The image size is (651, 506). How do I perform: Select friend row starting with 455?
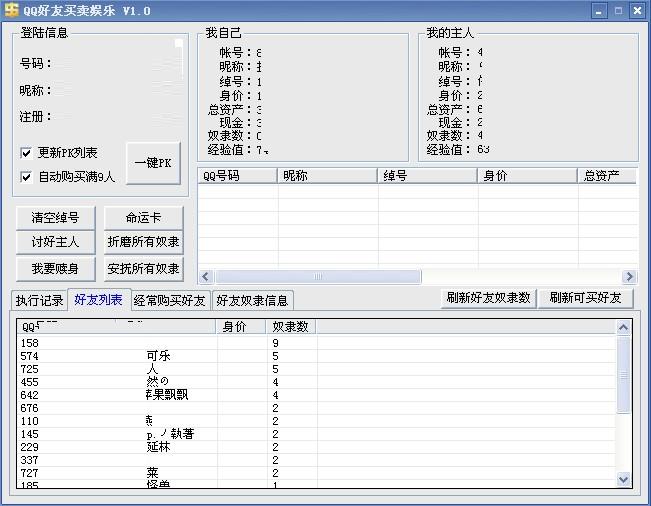click(316, 382)
